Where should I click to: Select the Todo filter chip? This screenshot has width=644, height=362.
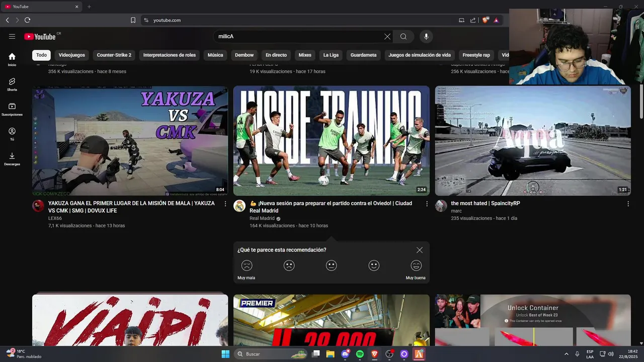41,55
